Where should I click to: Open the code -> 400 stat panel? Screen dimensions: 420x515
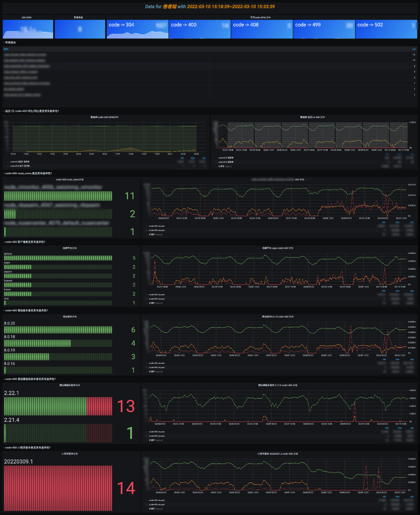coord(199,30)
